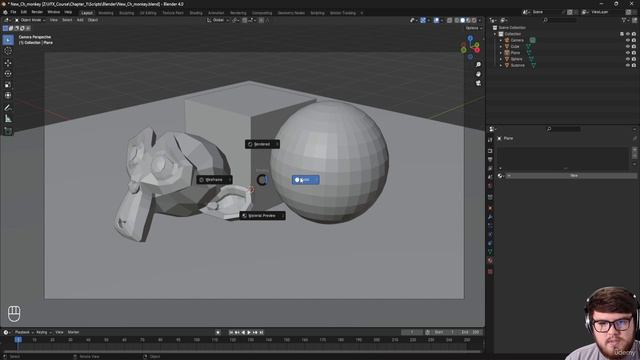Open the Tool properties tab icon
Viewport: 640px width, 360px height.
pos(490,140)
